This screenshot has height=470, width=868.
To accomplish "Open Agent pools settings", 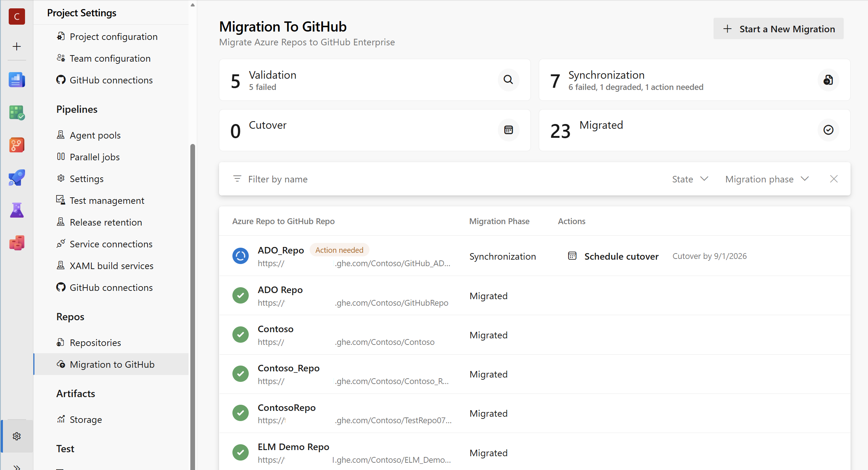I will point(111,135).
